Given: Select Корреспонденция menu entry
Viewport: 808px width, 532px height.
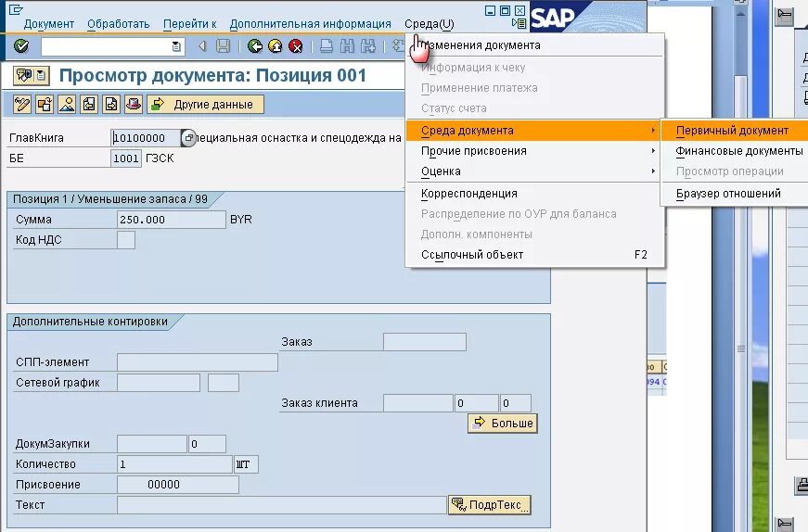Looking at the screenshot, I should (535, 194).
